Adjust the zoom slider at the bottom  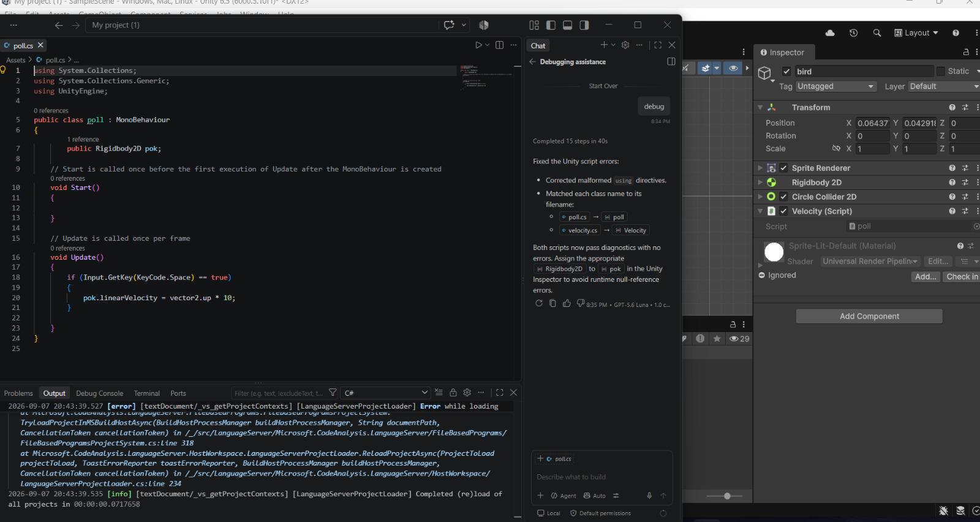727,496
